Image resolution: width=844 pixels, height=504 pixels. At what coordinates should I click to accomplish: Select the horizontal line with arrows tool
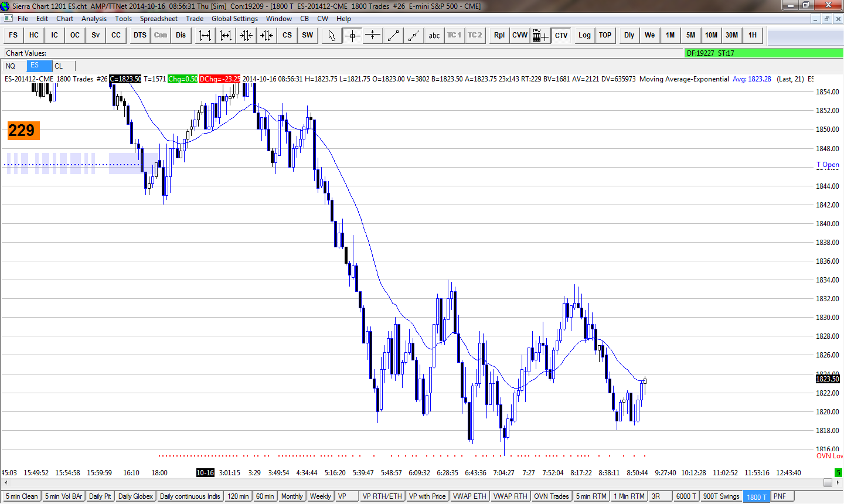pyautogui.click(x=373, y=35)
